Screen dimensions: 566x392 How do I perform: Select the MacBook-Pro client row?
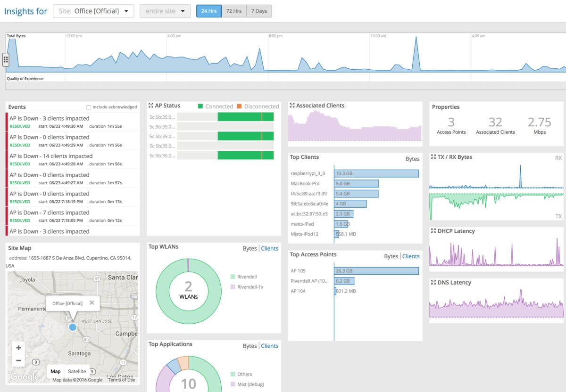pos(355,183)
